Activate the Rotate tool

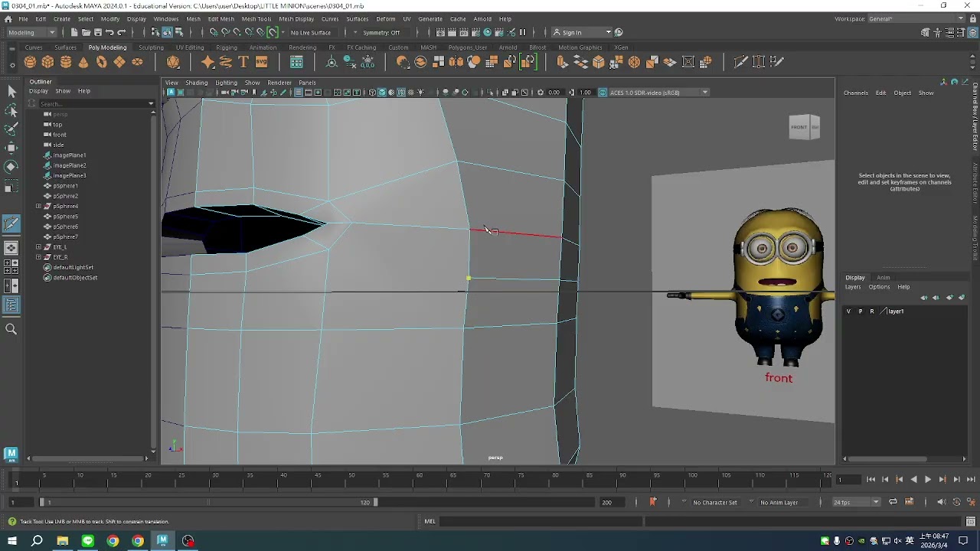click(11, 166)
